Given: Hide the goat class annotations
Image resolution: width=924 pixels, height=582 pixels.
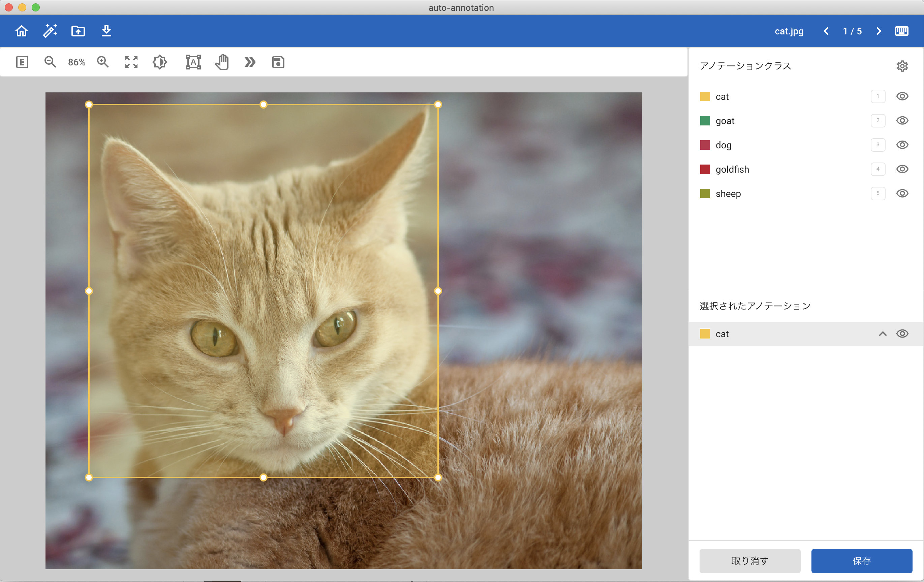Looking at the screenshot, I should click(x=902, y=120).
